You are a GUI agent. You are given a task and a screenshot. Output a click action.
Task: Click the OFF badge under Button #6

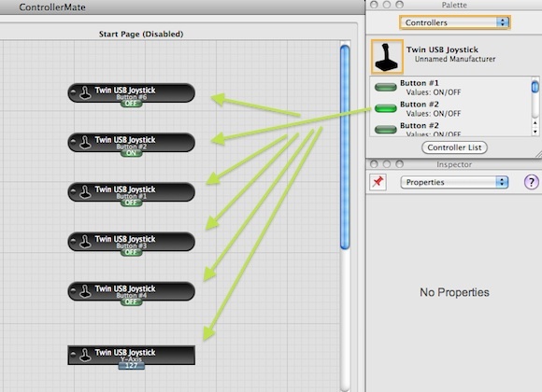(131, 104)
